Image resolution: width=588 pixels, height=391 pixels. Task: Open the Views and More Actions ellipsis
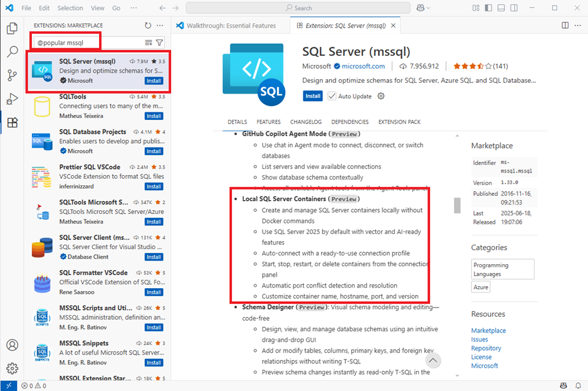tap(160, 26)
